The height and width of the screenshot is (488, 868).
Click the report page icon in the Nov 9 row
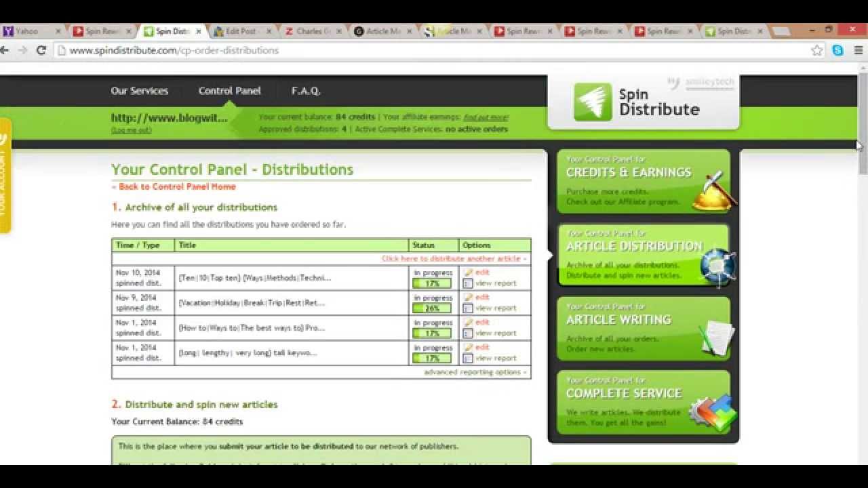pos(468,308)
